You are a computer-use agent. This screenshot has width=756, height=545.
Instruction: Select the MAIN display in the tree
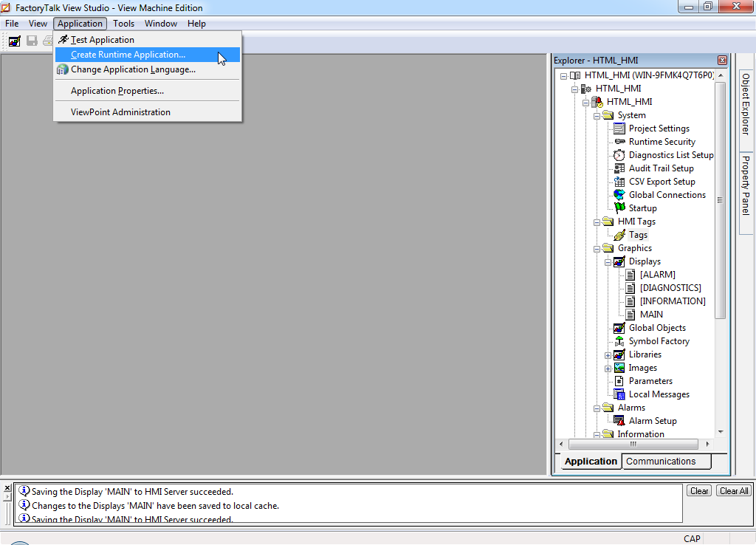pos(651,315)
